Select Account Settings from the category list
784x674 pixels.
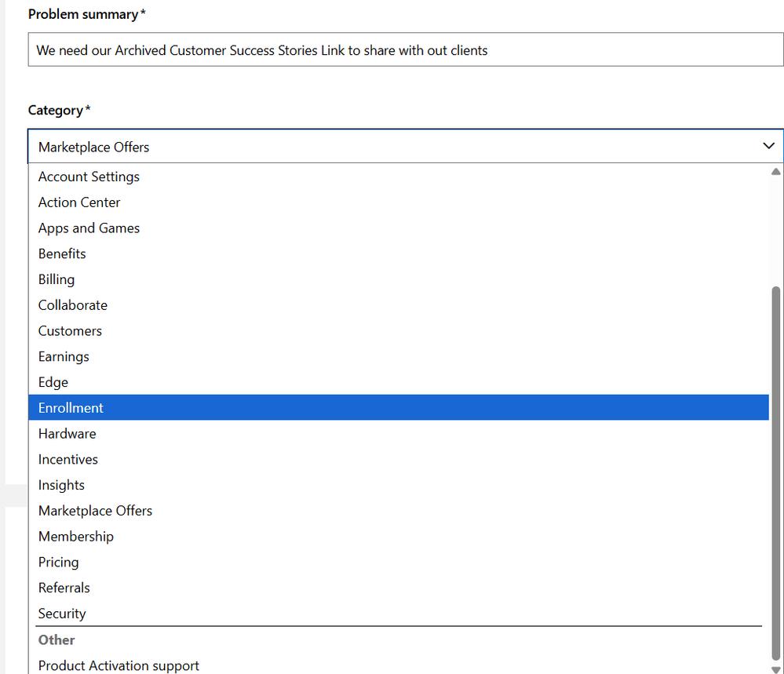click(x=399, y=177)
